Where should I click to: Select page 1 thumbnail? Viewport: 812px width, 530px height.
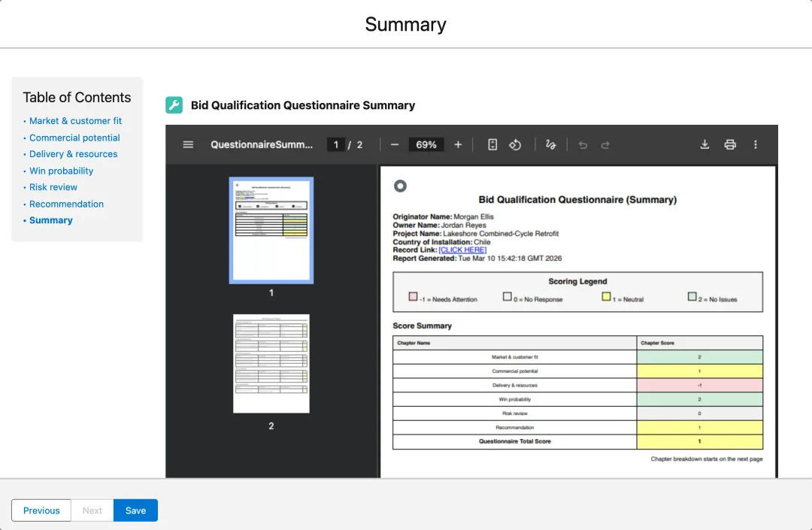coord(271,230)
